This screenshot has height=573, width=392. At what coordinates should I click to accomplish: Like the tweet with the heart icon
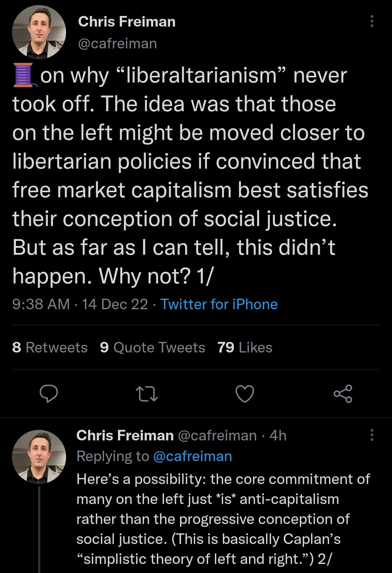coord(245,394)
